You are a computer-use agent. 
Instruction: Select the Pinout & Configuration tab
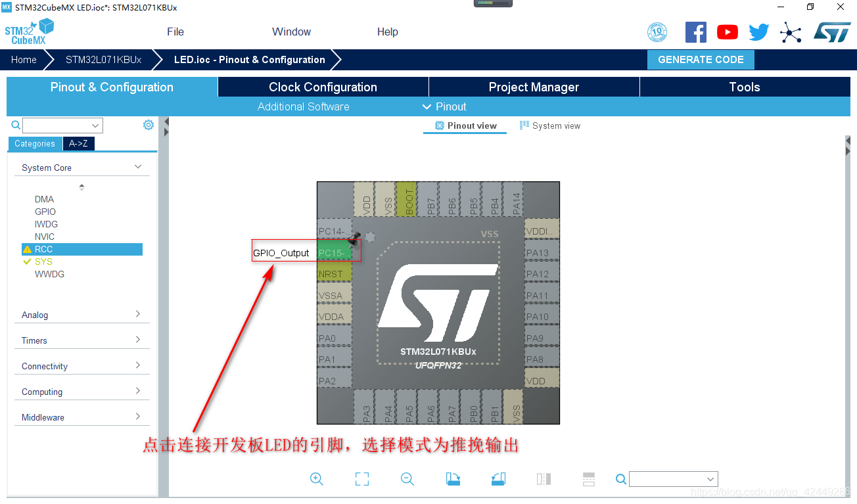click(112, 87)
